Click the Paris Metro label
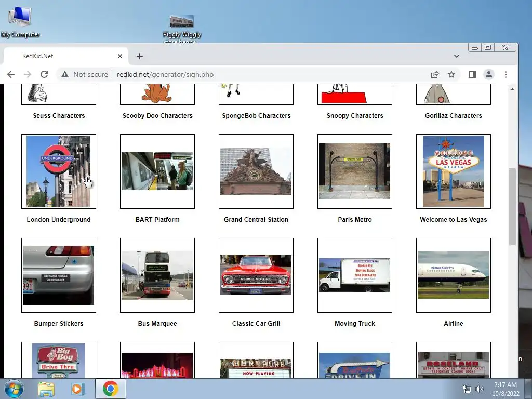This screenshot has width=532, height=399. click(355, 220)
